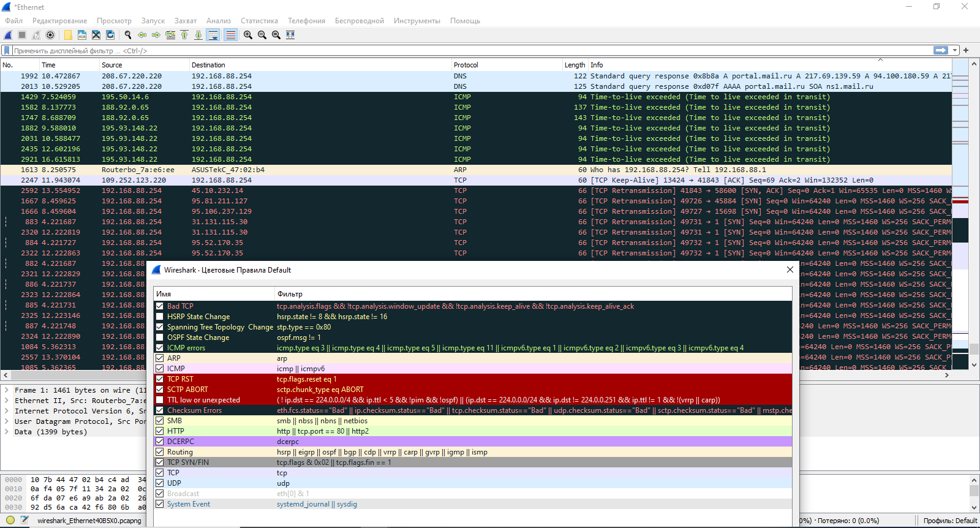980x528 pixels.
Task: Toggle autoscroll during live capture
Action: (213, 35)
